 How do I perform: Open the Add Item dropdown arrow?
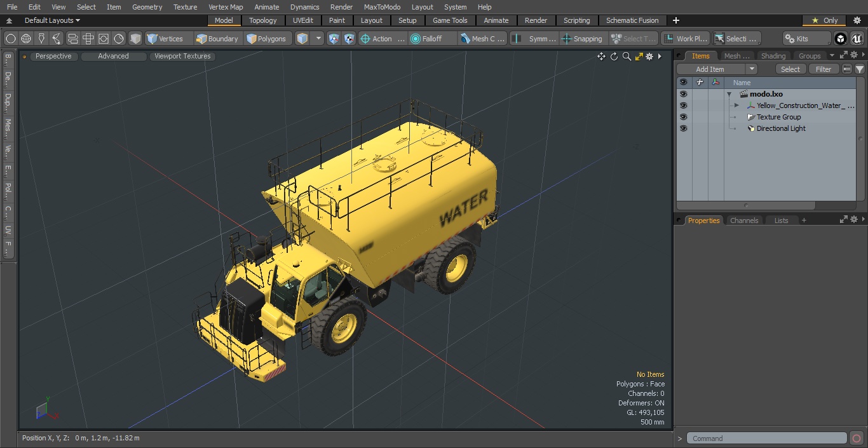tap(752, 69)
